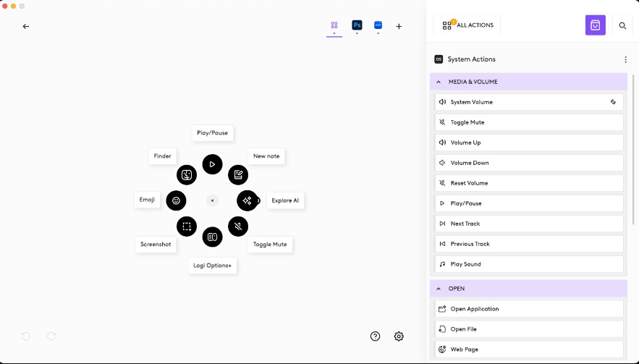This screenshot has width=639, height=364.
Task: Click the All Actions button
Action: [x=467, y=25]
